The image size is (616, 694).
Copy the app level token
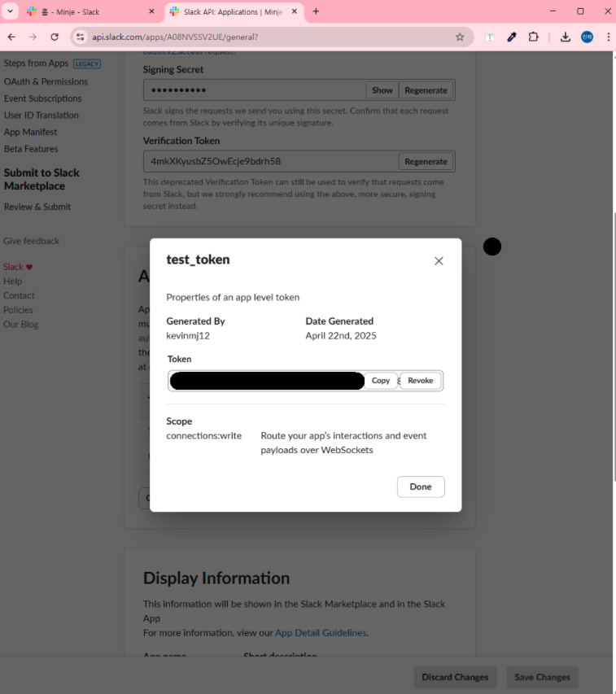pos(381,381)
